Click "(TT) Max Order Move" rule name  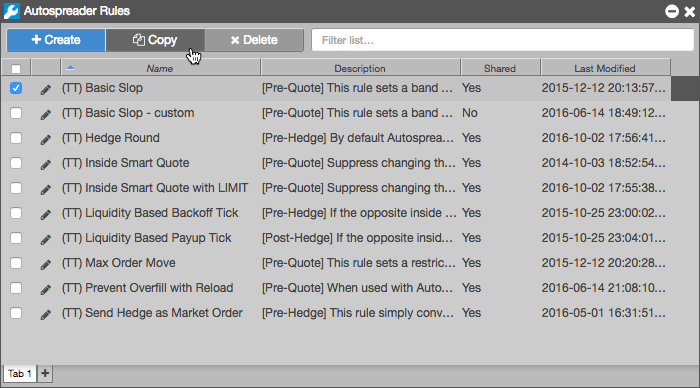pyautogui.click(x=119, y=263)
